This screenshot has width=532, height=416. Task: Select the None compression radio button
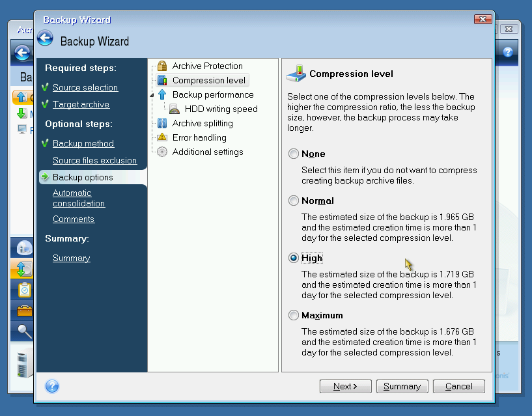tap(294, 154)
